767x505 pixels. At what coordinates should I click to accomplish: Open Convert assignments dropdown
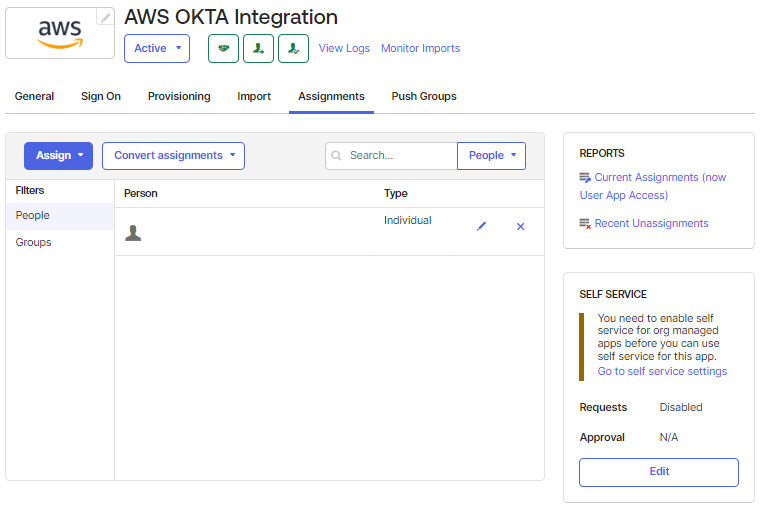[x=173, y=156]
